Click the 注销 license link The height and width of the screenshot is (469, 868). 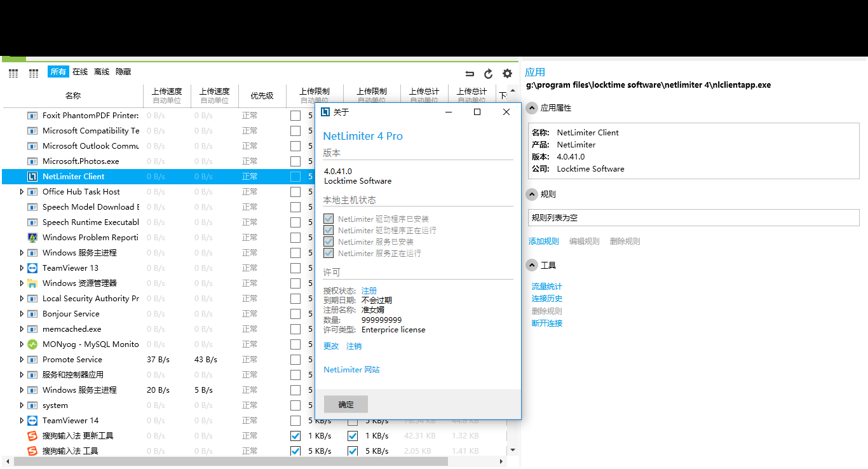354,346
